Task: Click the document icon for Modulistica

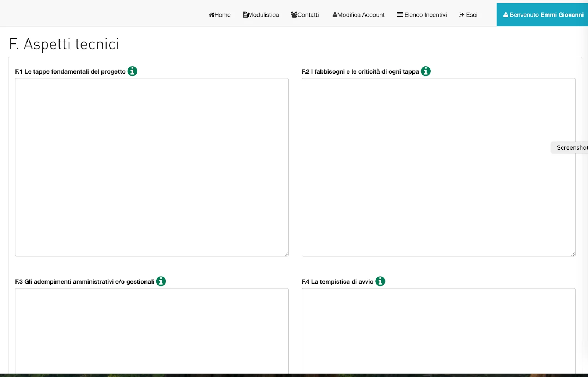Action: [x=245, y=15]
